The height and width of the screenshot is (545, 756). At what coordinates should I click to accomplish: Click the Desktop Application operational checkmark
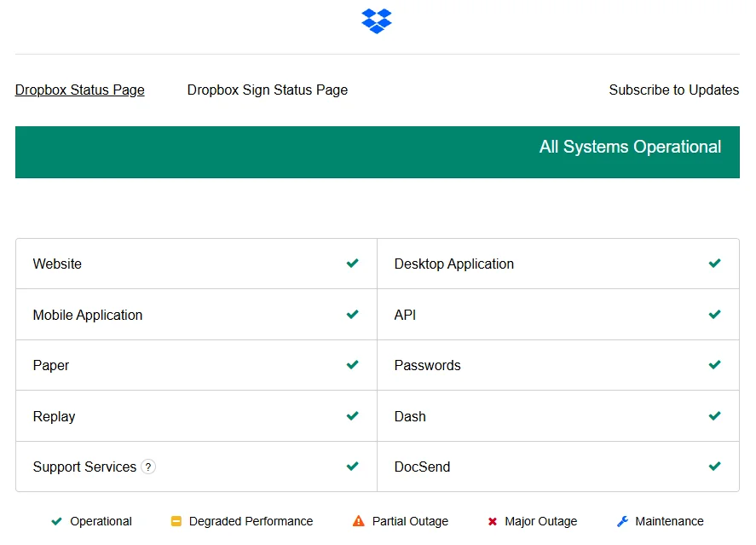click(x=714, y=264)
